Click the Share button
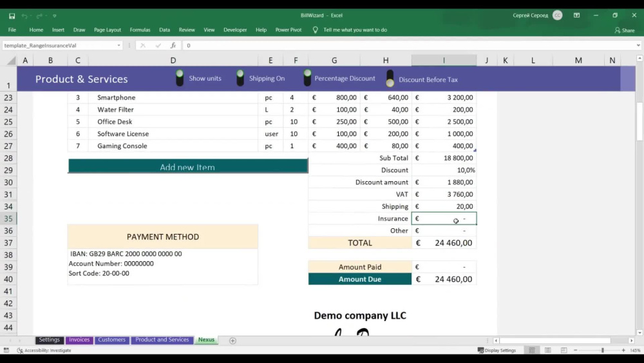Screen dimensions: 644x363 (x=624, y=30)
